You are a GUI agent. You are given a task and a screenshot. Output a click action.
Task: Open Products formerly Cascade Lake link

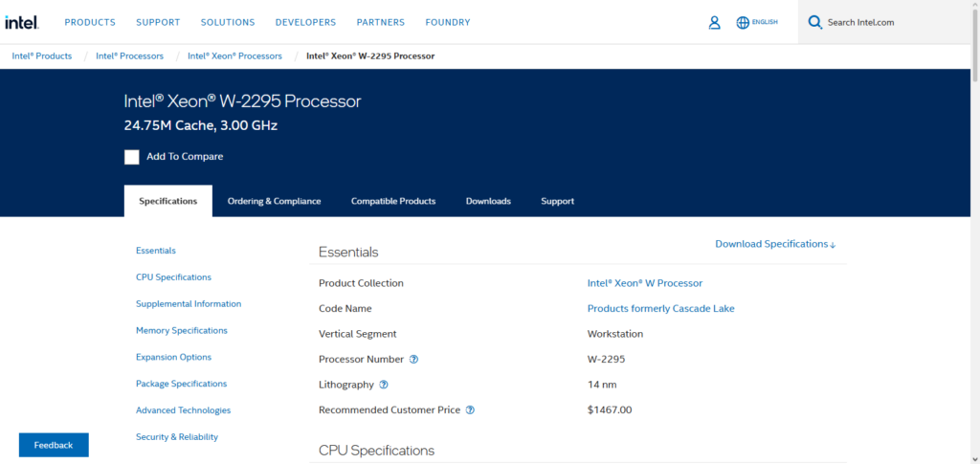tap(660, 308)
